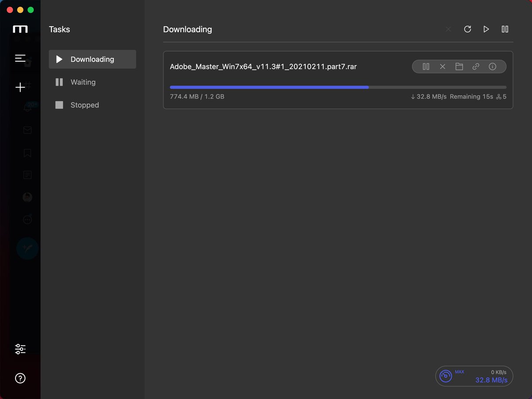This screenshot has height=399, width=532.
Task: Maximize the window with green button
Action: click(31, 10)
